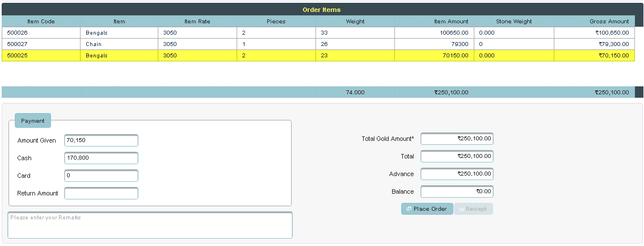Click the Remarks text area
Screen dimensions: 644x246
click(x=150, y=225)
